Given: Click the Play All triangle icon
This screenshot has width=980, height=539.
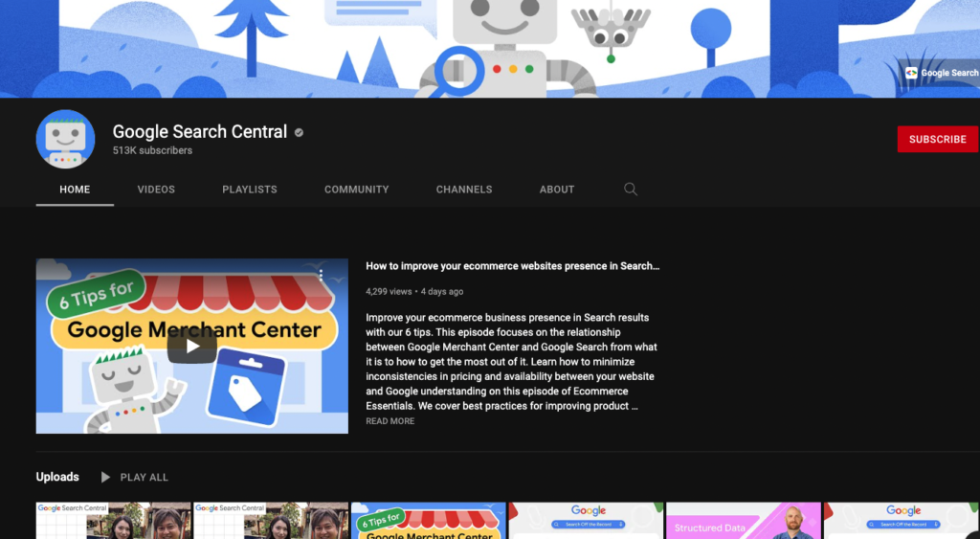Looking at the screenshot, I should coord(105,477).
